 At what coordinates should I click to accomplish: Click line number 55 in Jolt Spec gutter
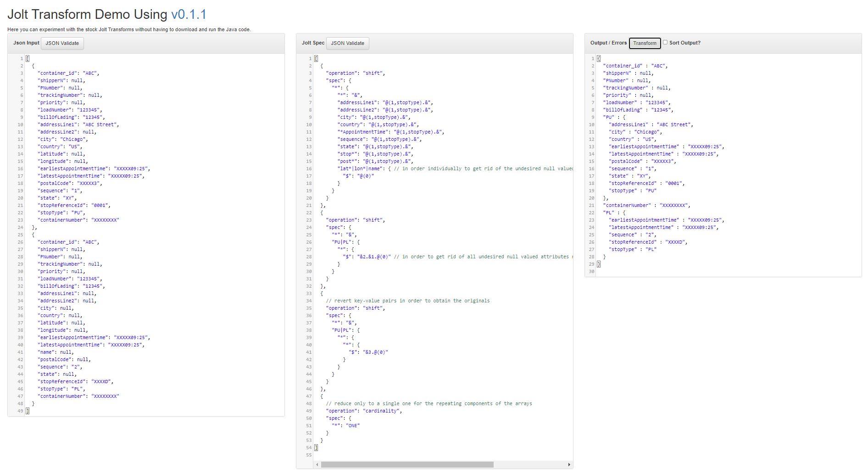click(309, 455)
